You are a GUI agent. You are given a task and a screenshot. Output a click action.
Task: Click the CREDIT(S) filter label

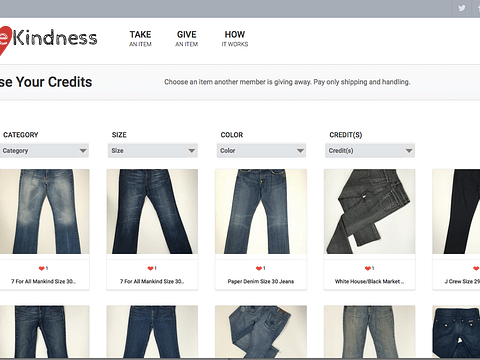346,135
